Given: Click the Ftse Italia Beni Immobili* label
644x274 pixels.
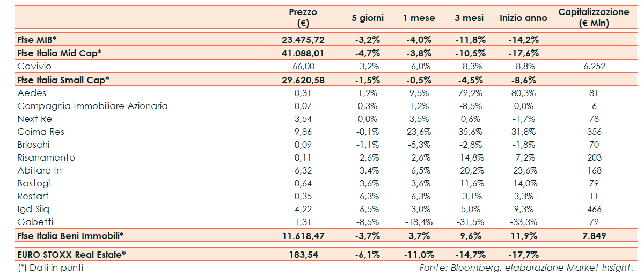Looking at the screenshot, I should click(70, 235).
